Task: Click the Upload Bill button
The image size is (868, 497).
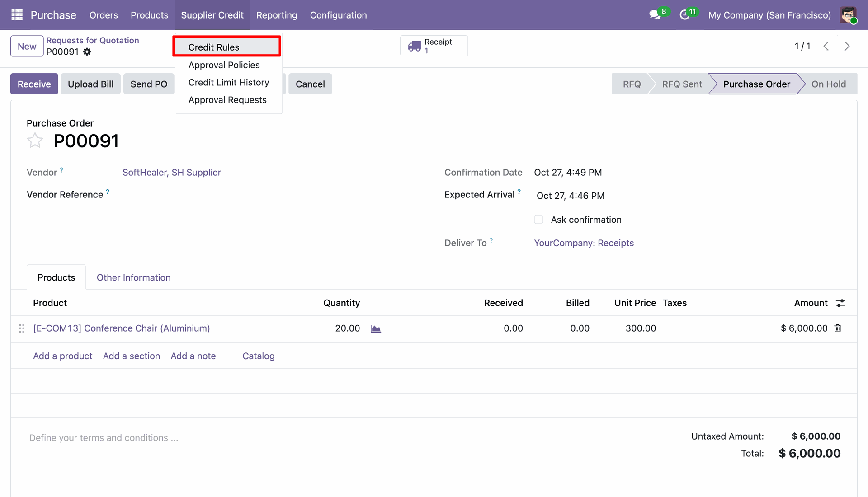Action: 90,84
